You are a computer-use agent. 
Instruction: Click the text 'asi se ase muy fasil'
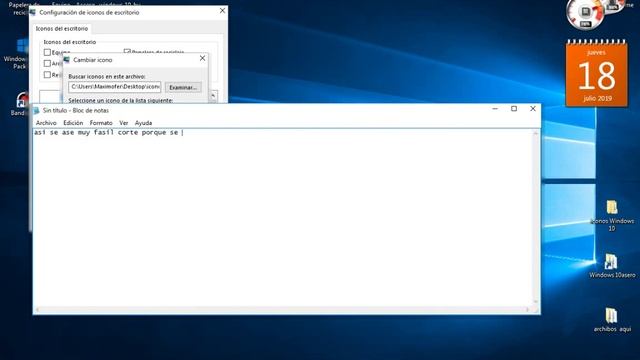click(x=74, y=133)
